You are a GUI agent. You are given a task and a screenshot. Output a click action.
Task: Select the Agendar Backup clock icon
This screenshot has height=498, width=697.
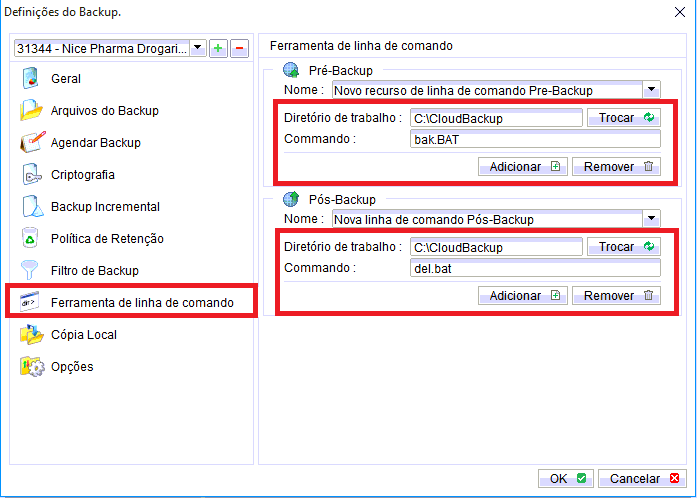coord(31,143)
